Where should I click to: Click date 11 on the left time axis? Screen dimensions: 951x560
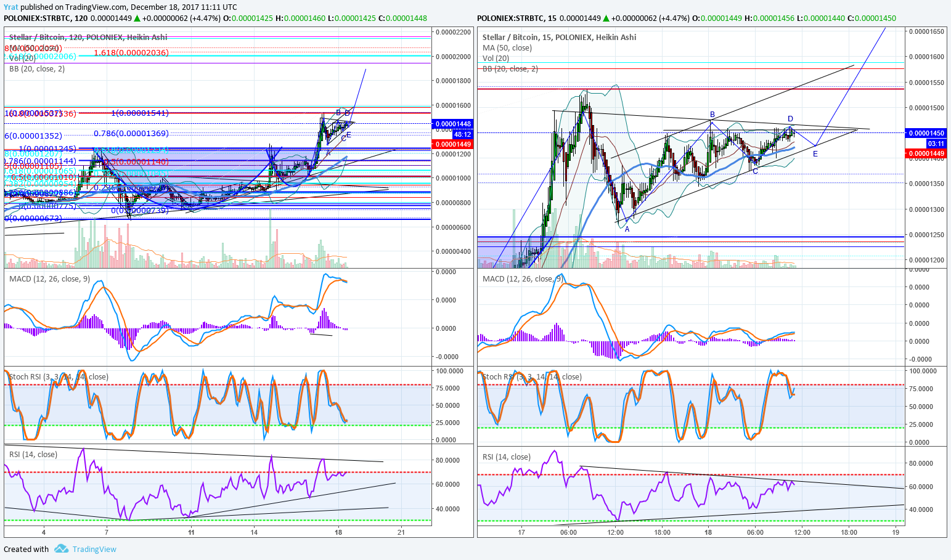pyautogui.click(x=191, y=532)
